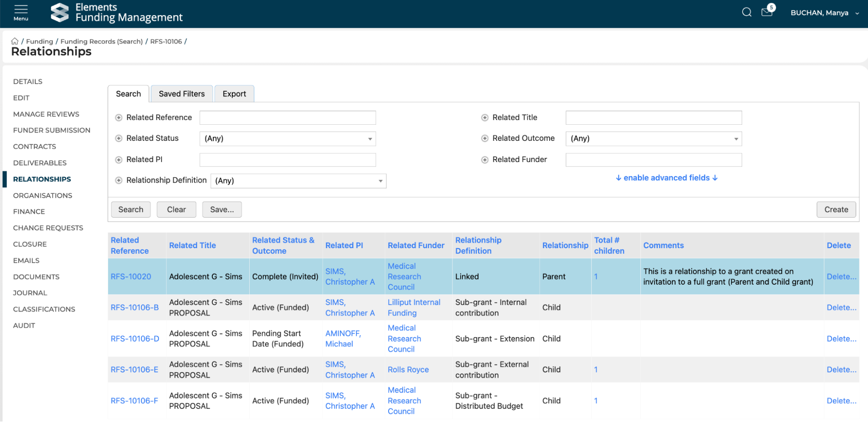This screenshot has height=422, width=868.
Task: Click plus icon beside Related Funder
Action: click(485, 160)
